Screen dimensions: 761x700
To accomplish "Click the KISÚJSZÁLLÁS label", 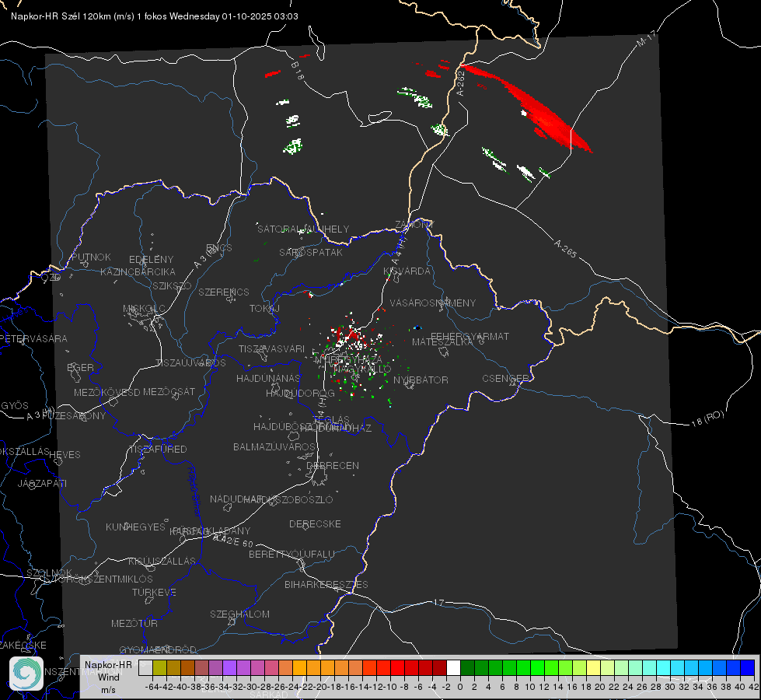I will point(162,562).
